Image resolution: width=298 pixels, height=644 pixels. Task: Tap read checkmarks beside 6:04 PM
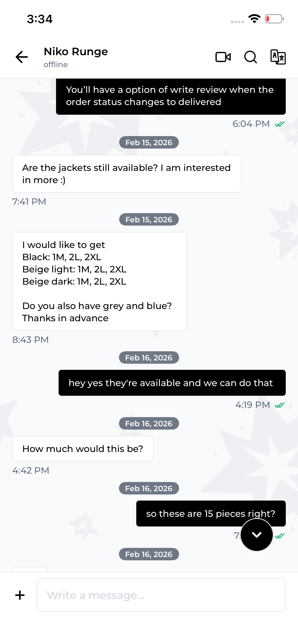tap(280, 124)
